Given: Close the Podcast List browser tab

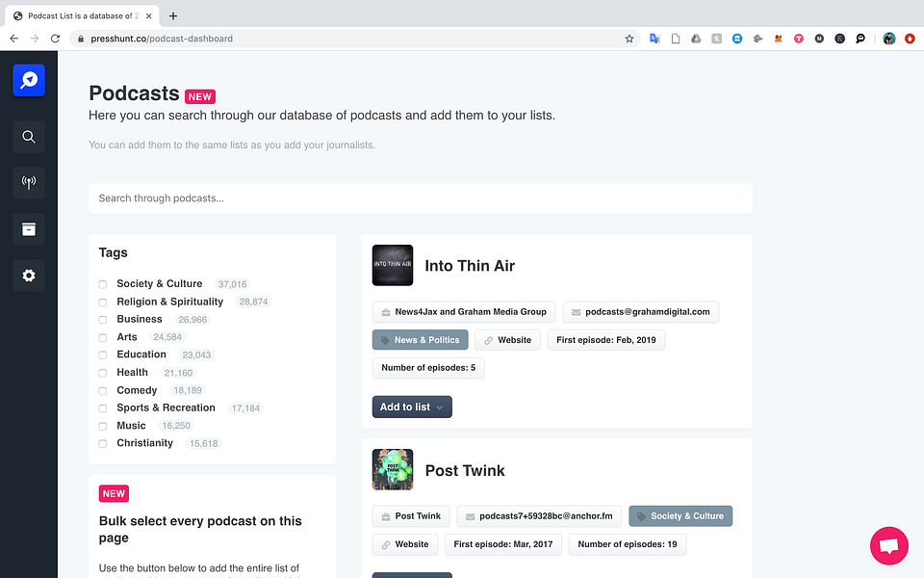Looking at the screenshot, I should click(148, 16).
